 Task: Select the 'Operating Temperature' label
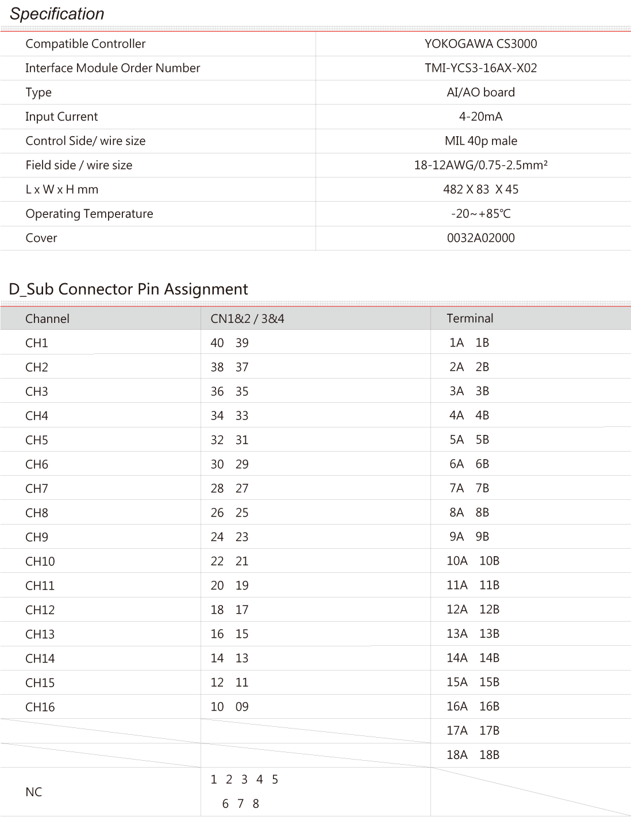pos(89,214)
